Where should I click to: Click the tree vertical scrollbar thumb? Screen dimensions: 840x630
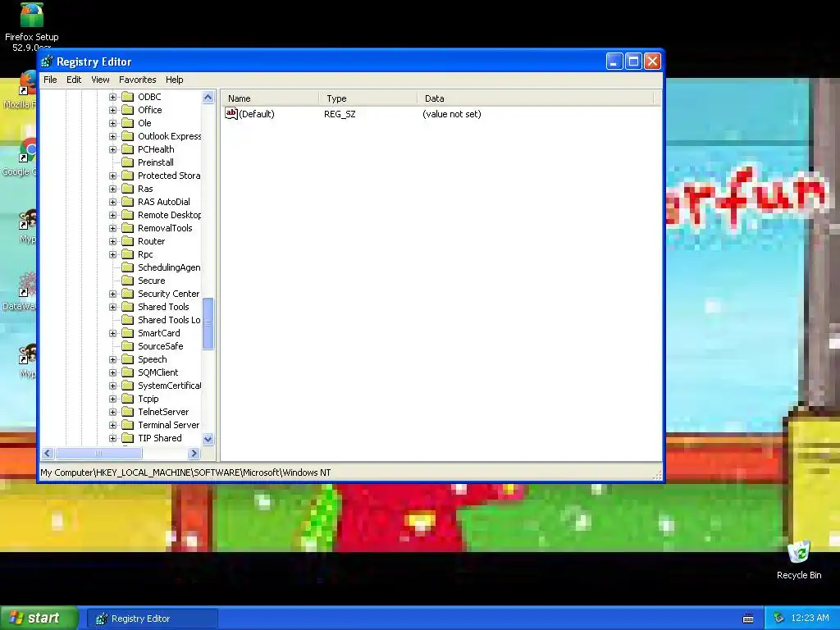coord(208,323)
